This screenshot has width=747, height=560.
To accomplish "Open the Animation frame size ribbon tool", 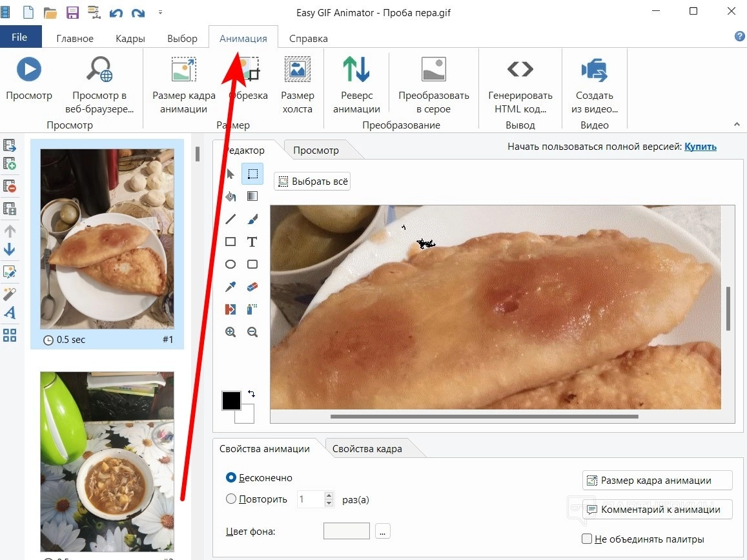I will tap(183, 86).
